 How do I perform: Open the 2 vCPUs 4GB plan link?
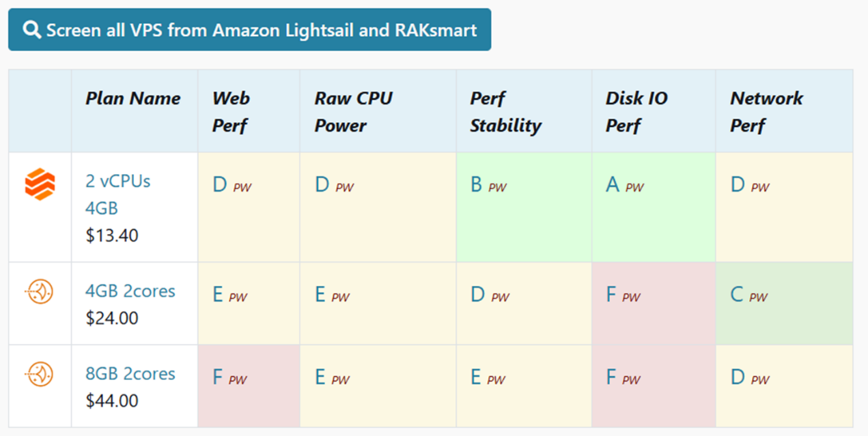[118, 194]
